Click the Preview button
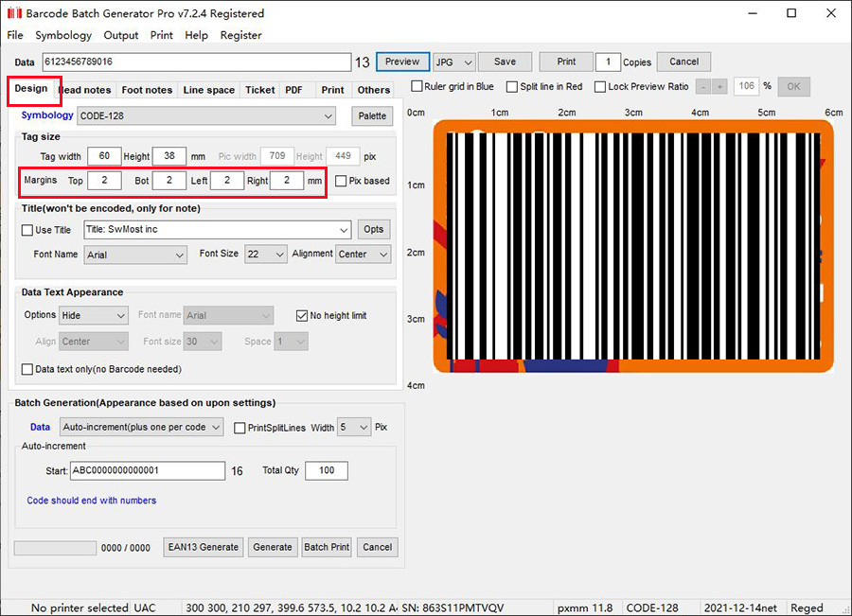852x616 pixels. [402, 62]
